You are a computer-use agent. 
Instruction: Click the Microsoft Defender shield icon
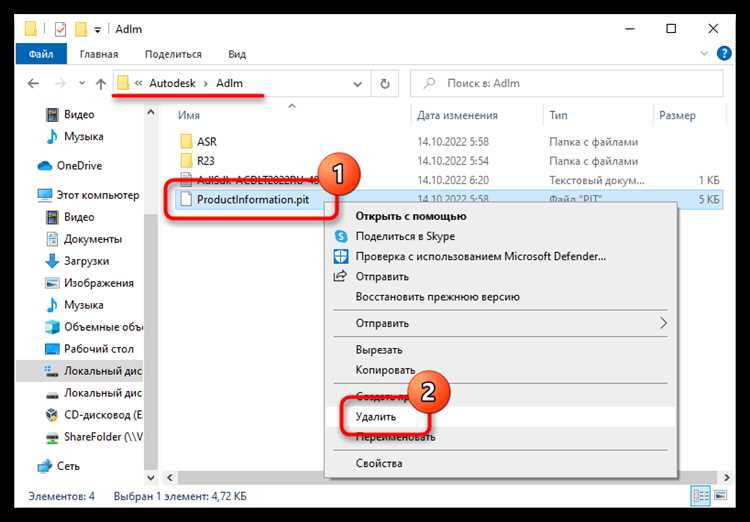pyautogui.click(x=341, y=256)
